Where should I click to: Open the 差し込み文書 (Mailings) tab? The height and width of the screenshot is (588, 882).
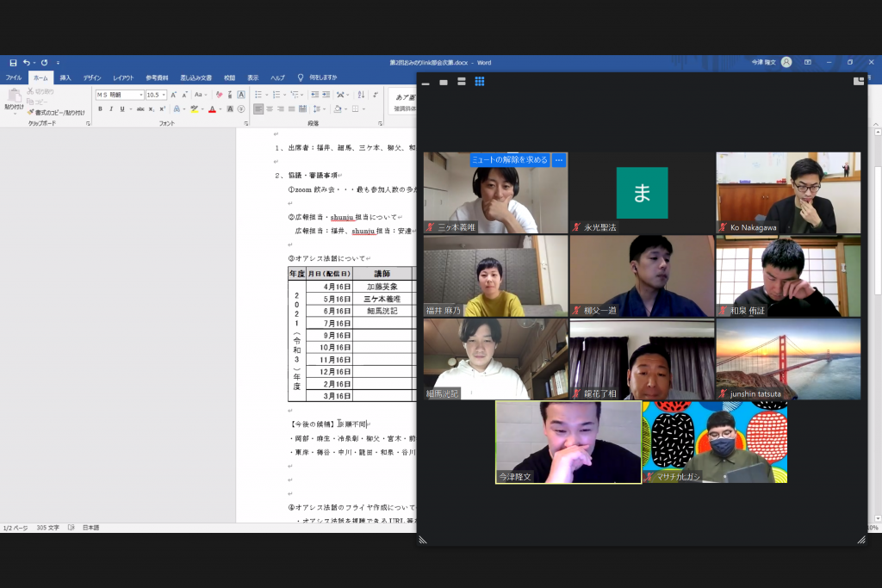(x=196, y=77)
